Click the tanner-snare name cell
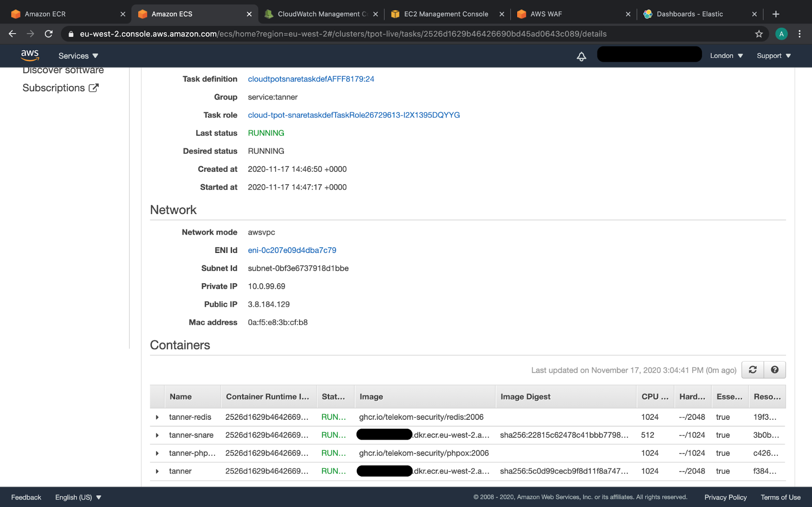The width and height of the screenshot is (812, 507). [191, 435]
